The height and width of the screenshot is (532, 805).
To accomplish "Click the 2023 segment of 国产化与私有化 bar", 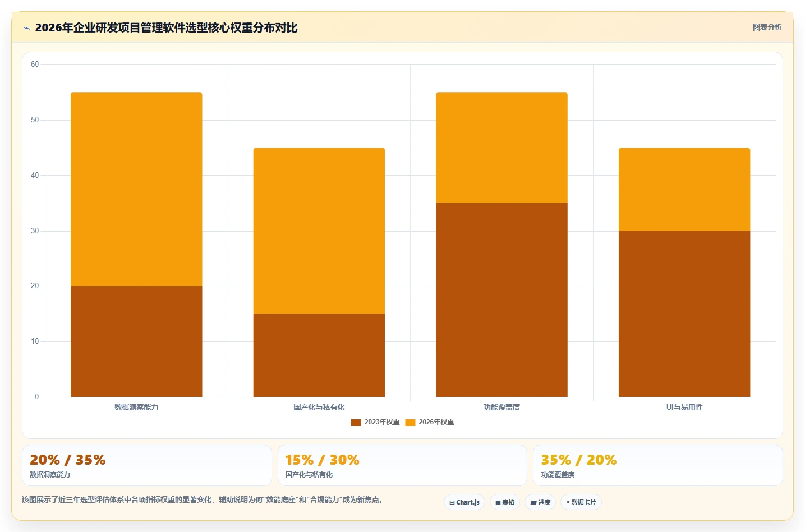I will (319, 355).
